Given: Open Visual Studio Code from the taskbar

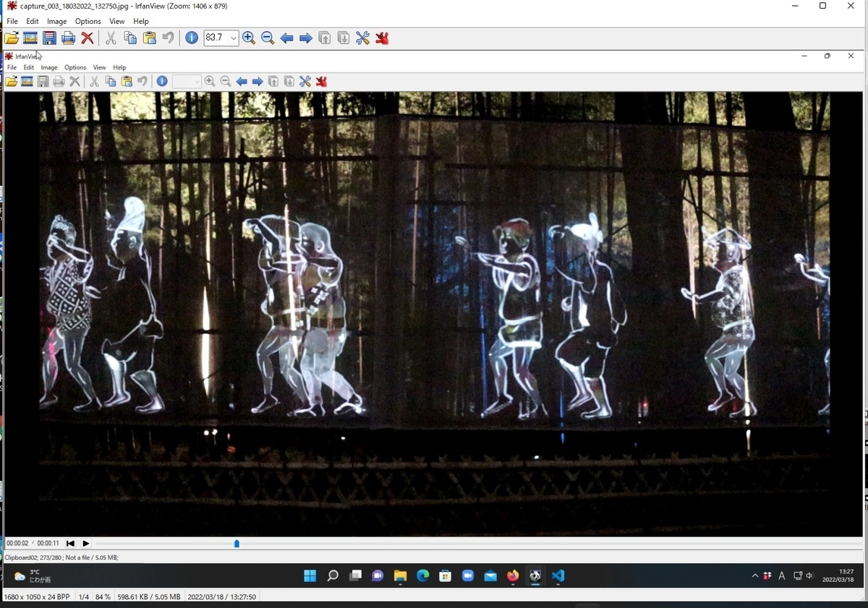Looking at the screenshot, I should pos(558,576).
